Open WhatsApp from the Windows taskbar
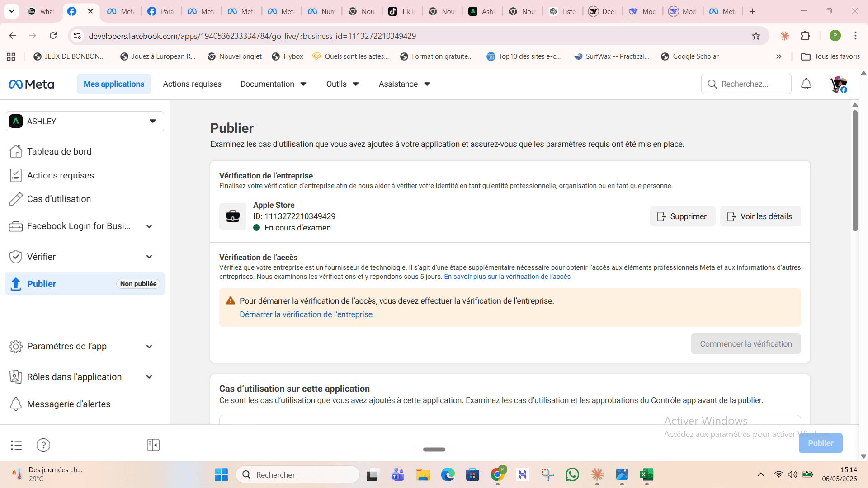The height and width of the screenshot is (488, 868). (572, 474)
